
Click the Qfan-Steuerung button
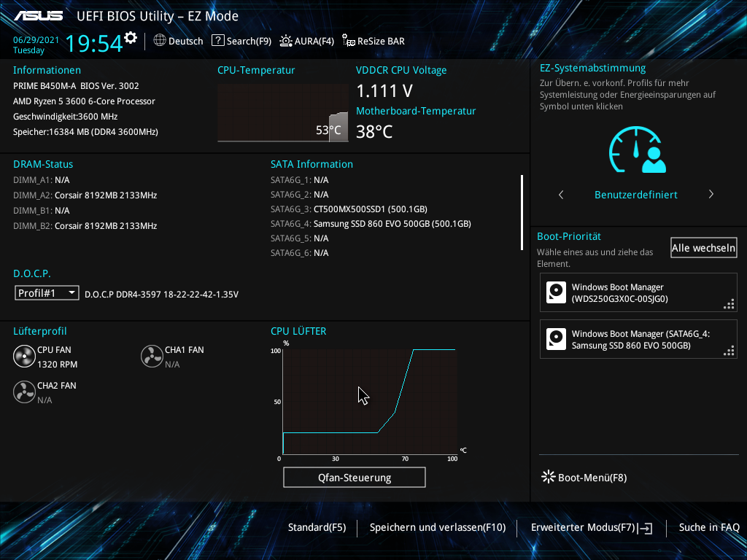pyautogui.click(x=355, y=477)
